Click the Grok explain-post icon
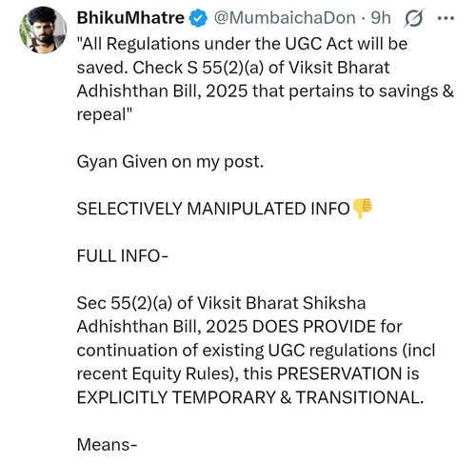Image resolution: width=476 pixels, height=464 pixels. [414, 18]
